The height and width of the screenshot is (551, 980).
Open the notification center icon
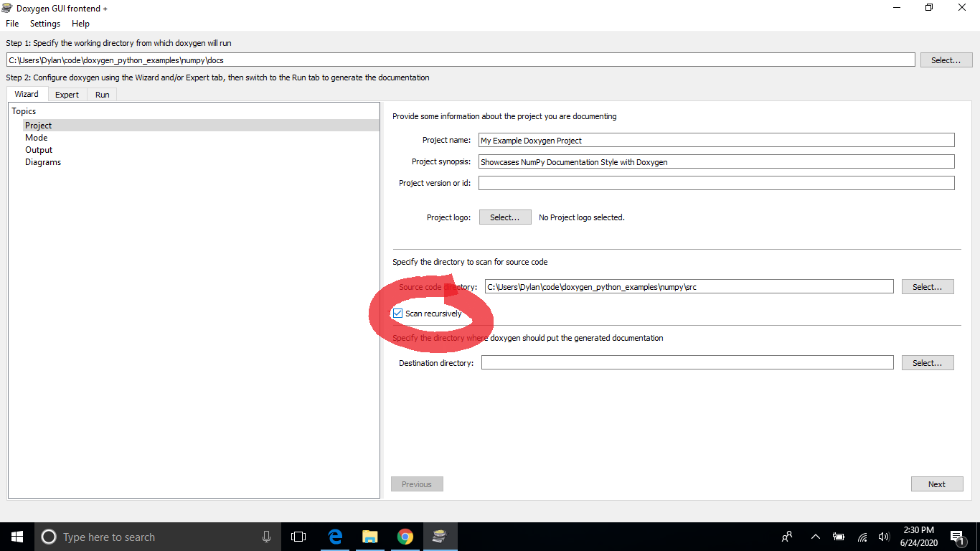pyautogui.click(x=957, y=537)
